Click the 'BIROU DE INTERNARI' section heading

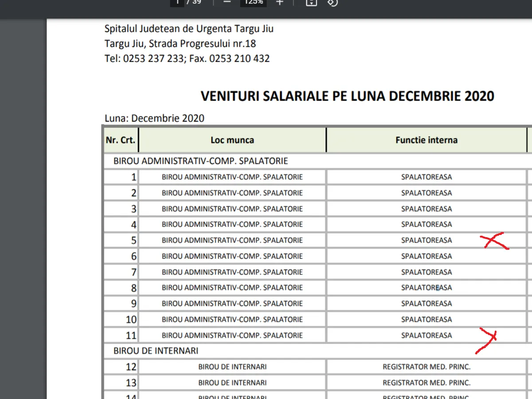click(x=156, y=351)
